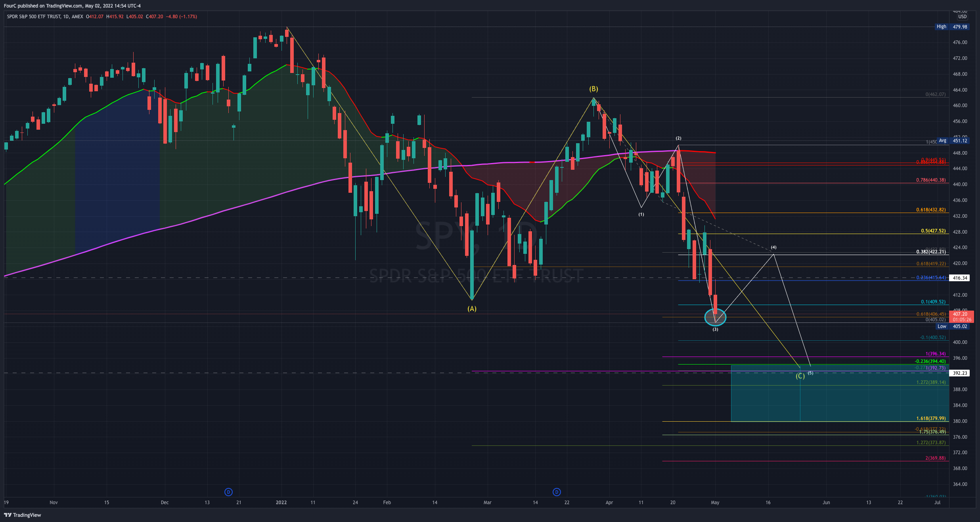Click the Feb label on the time axis
The width and height of the screenshot is (980, 522).
click(x=387, y=503)
